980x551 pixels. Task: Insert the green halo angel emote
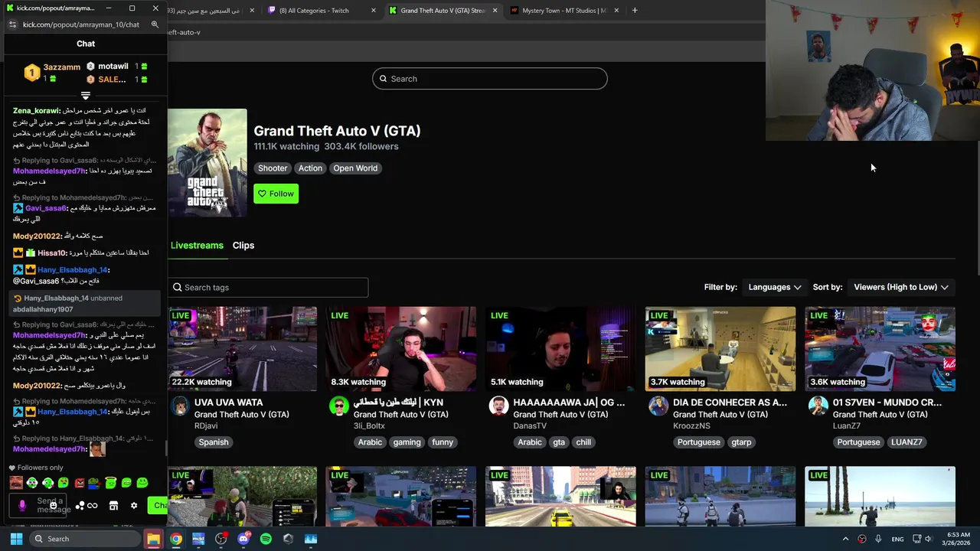111,482
